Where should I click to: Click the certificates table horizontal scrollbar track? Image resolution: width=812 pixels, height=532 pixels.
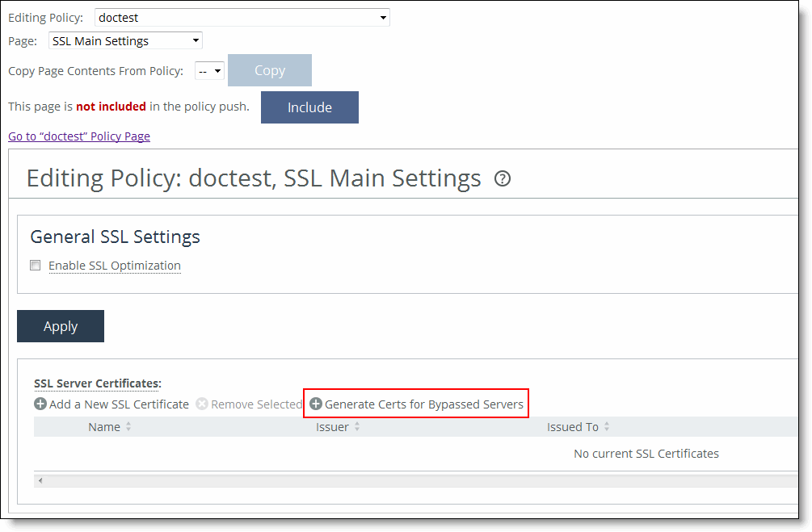[404, 481]
